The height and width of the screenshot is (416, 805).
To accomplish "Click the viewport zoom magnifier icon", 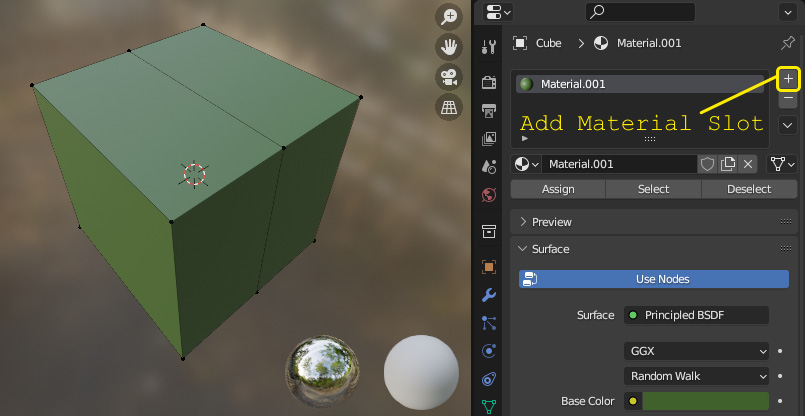I will (x=449, y=17).
